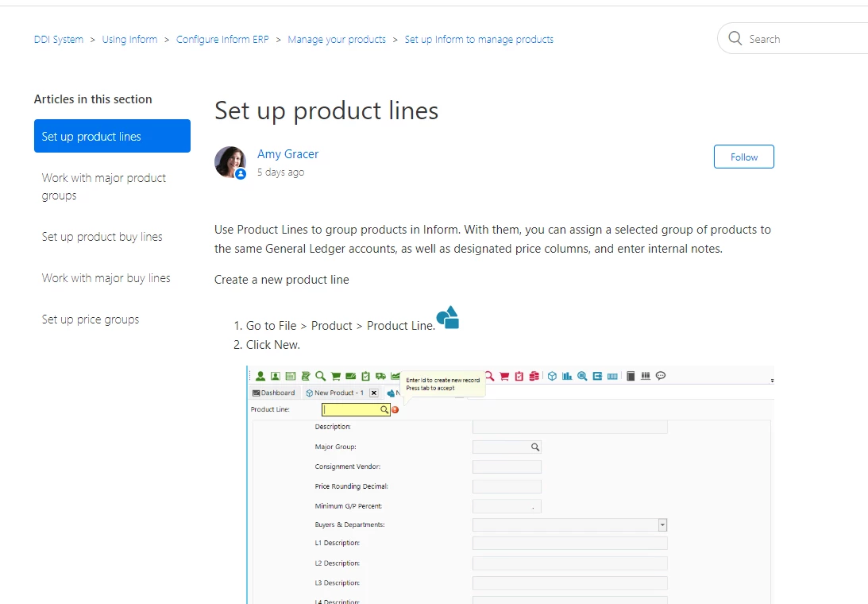Image resolution: width=868 pixels, height=604 pixels.
Task: Click the 'Set up product lines' heading
Action: click(x=326, y=110)
